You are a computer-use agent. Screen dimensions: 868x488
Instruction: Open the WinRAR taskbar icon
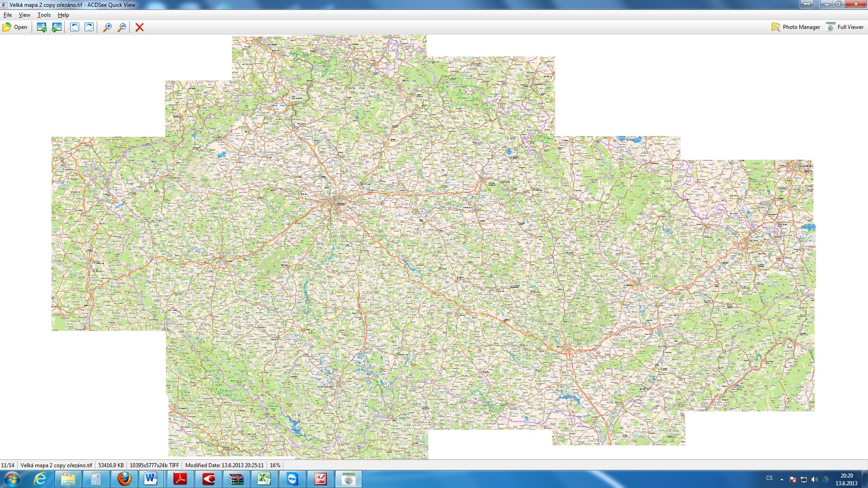point(236,479)
